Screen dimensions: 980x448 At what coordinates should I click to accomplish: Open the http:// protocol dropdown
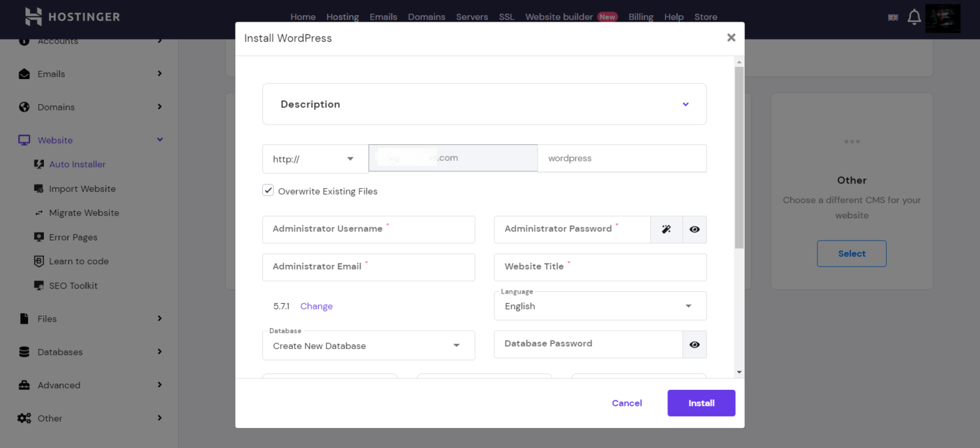click(x=315, y=159)
